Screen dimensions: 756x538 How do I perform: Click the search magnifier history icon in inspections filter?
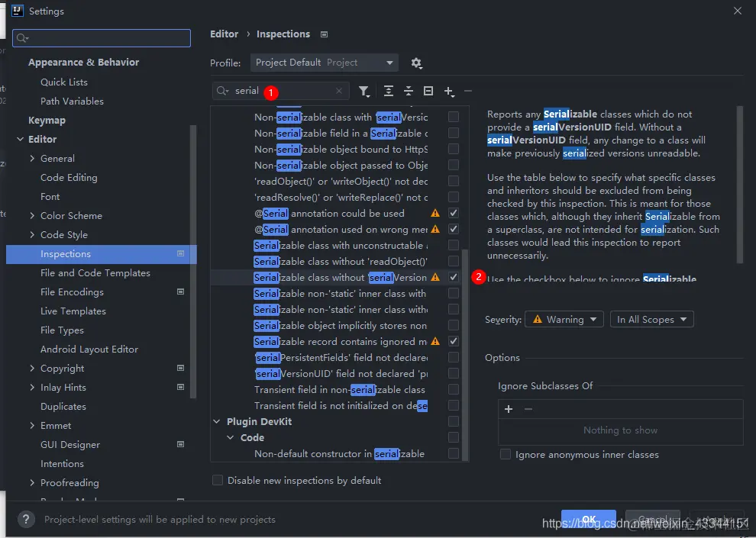222,91
